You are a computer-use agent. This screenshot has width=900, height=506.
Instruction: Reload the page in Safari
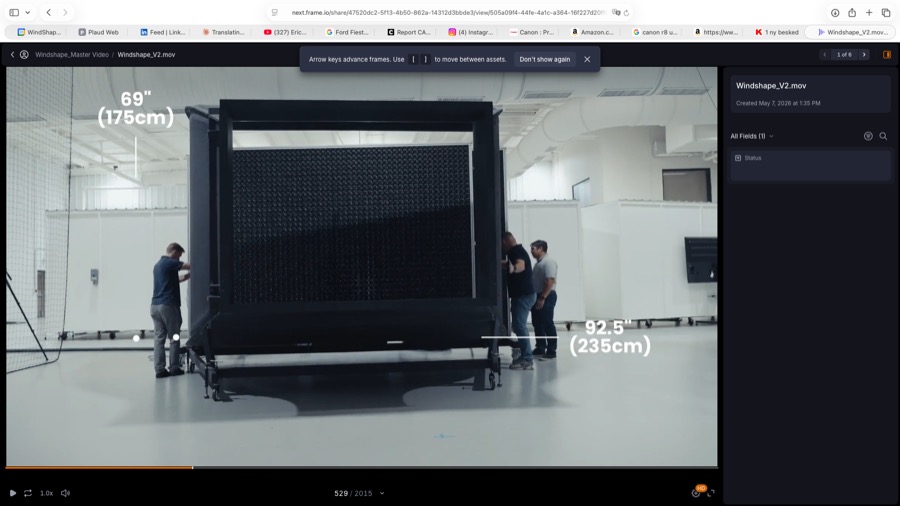click(626, 13)
